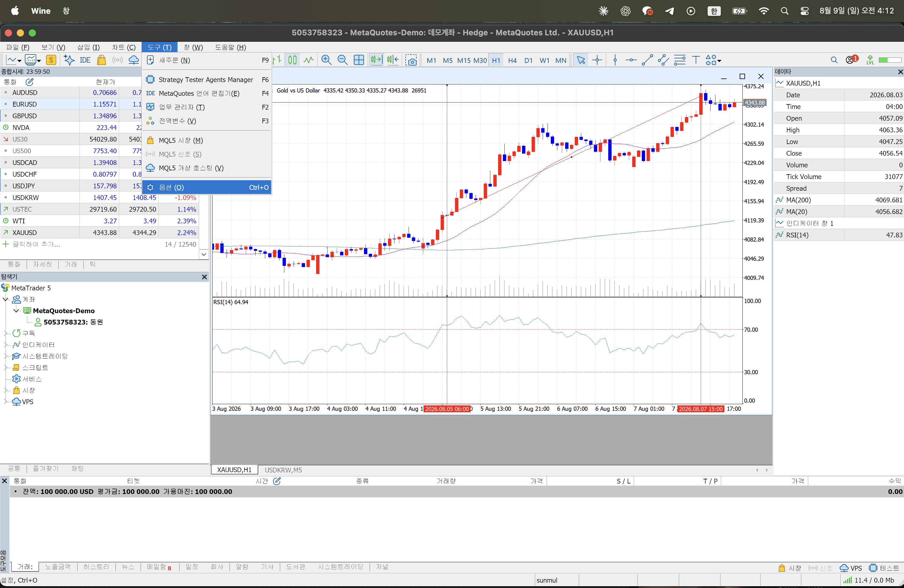The image size is (904, 588).
Task: Choose 새주문 (N) from the menu
Action: pos(207,60)
